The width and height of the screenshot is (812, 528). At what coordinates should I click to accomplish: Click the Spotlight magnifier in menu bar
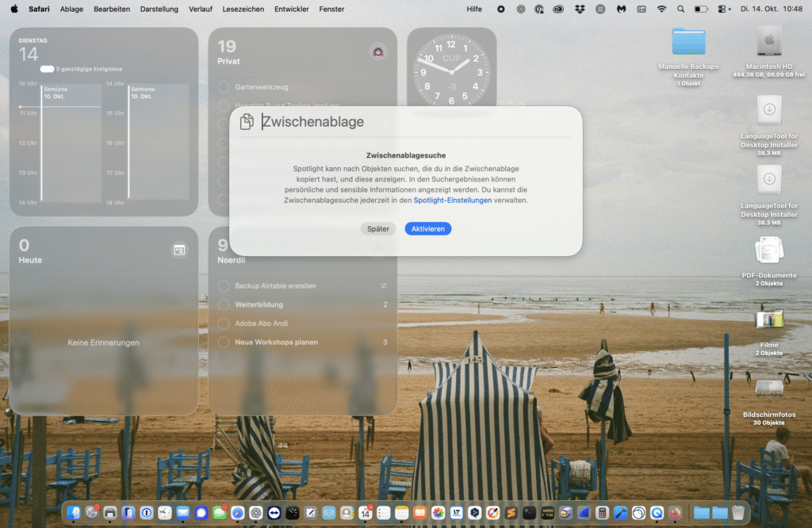pyautogui.click(x=680, y=9)
